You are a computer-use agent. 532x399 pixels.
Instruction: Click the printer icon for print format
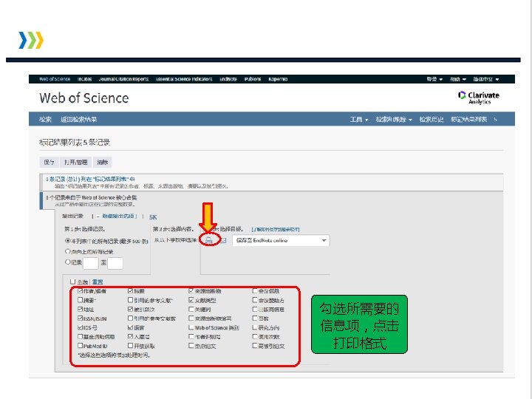(209, 240)
